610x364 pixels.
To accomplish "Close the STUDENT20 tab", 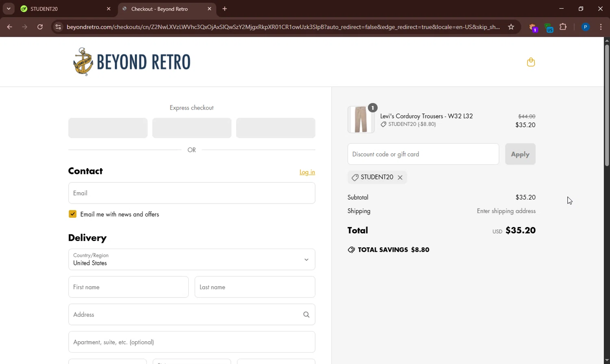I will coord(109,9).
